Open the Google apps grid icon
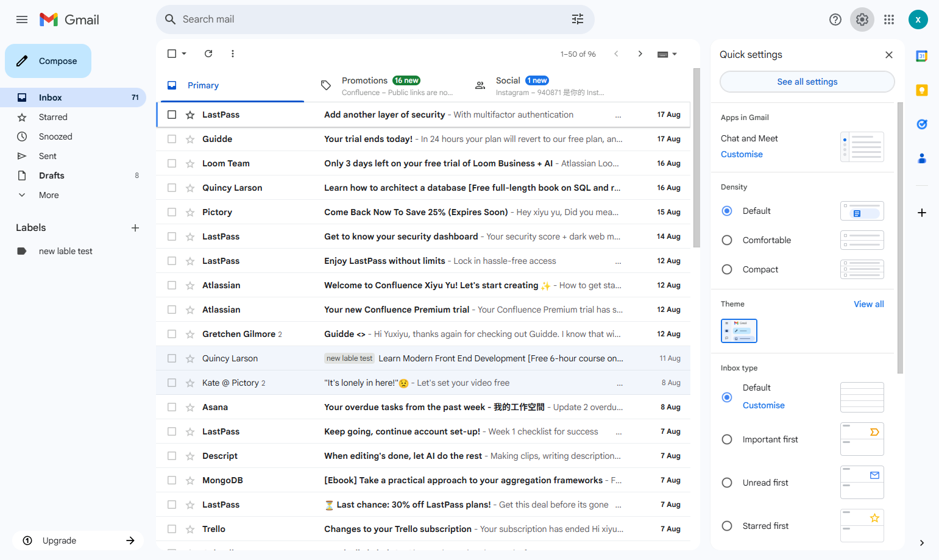This screenshot has width=939, height=560. point(889,19)
